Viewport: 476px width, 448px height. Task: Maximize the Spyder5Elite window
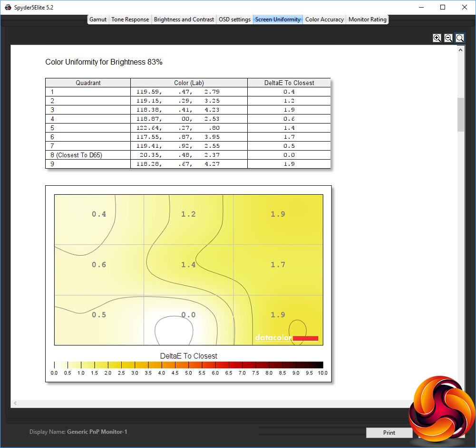pyautogui.click(x=443, y=7)
